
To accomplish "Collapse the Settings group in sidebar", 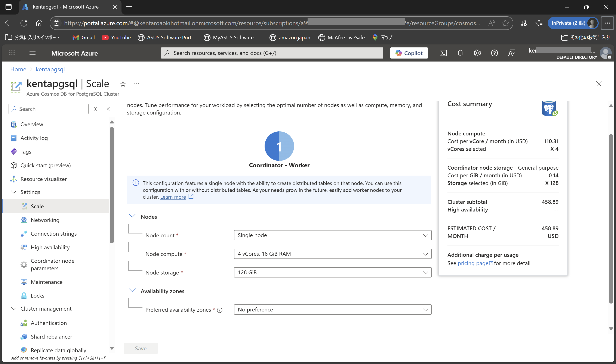I will pos(14,192).
